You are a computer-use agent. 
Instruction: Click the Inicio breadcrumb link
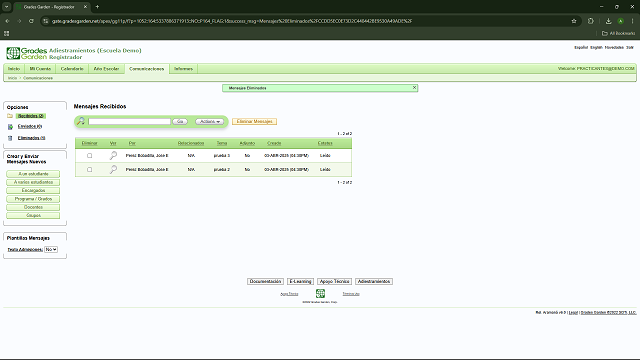(x=13, y=78)
